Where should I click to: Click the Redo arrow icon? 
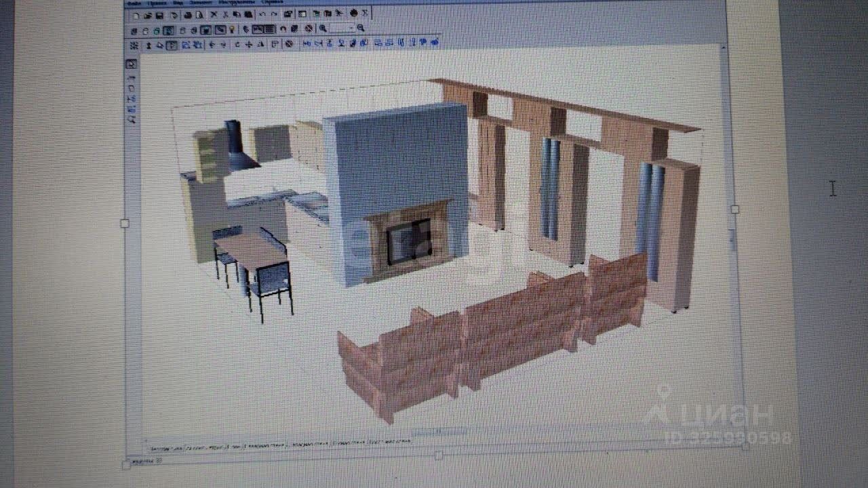coord(274,14)
